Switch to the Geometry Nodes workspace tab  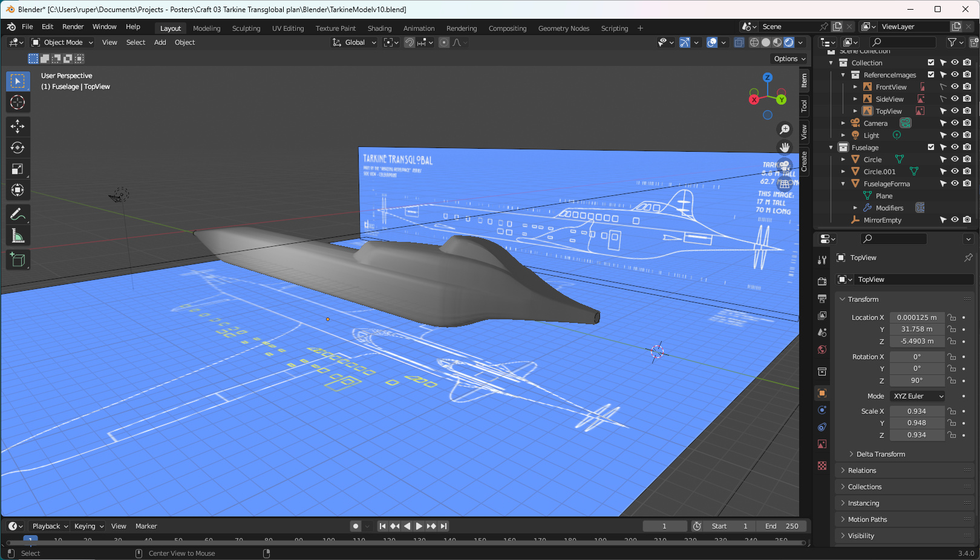pos(564,28)
